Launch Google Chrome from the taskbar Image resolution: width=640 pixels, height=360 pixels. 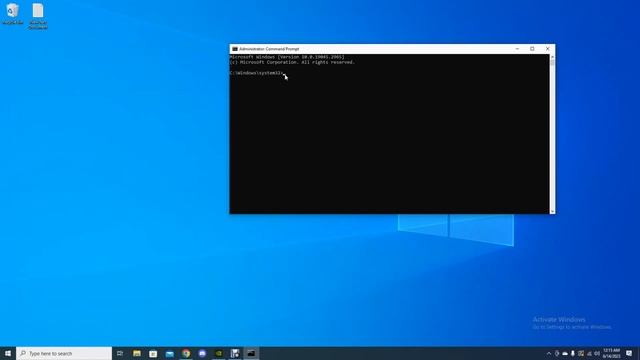pos(186,353)
